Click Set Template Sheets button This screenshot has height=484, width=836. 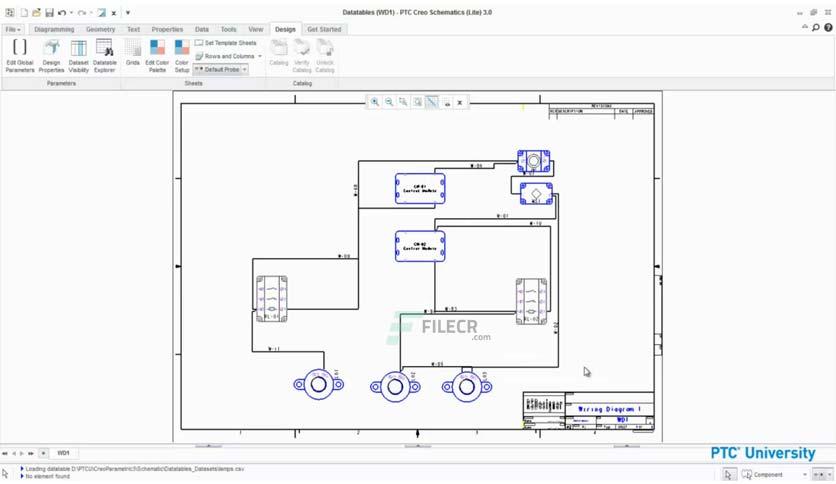tap(226, 43)
